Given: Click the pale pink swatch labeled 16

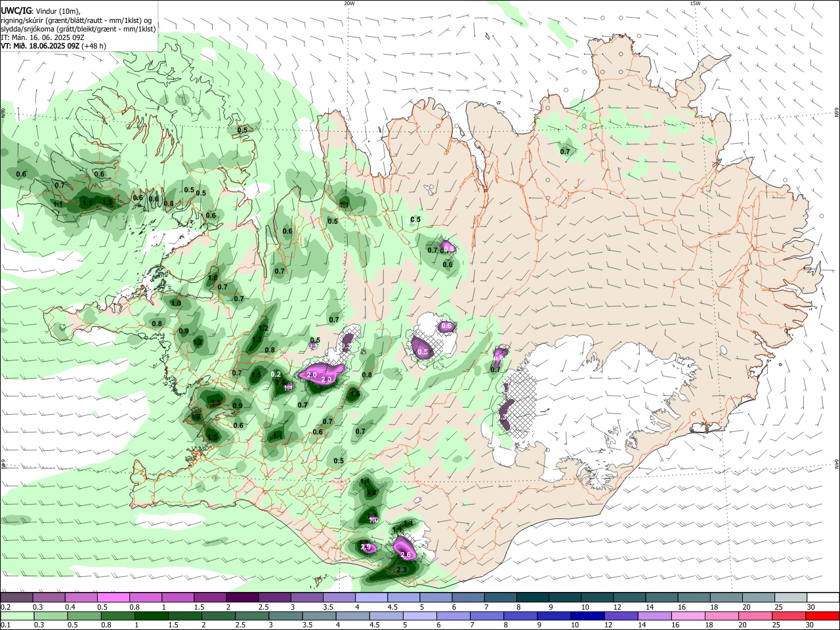Looking at the screenshot, I should 687,616.
